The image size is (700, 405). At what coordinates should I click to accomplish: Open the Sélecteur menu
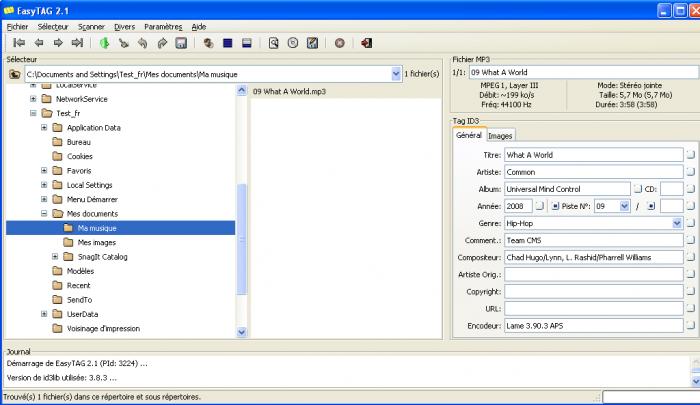tap(53, 27)
